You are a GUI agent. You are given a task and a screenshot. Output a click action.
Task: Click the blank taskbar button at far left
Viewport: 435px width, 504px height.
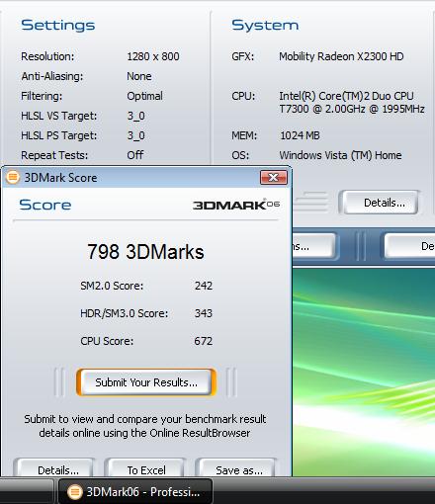tap(27, 491)
